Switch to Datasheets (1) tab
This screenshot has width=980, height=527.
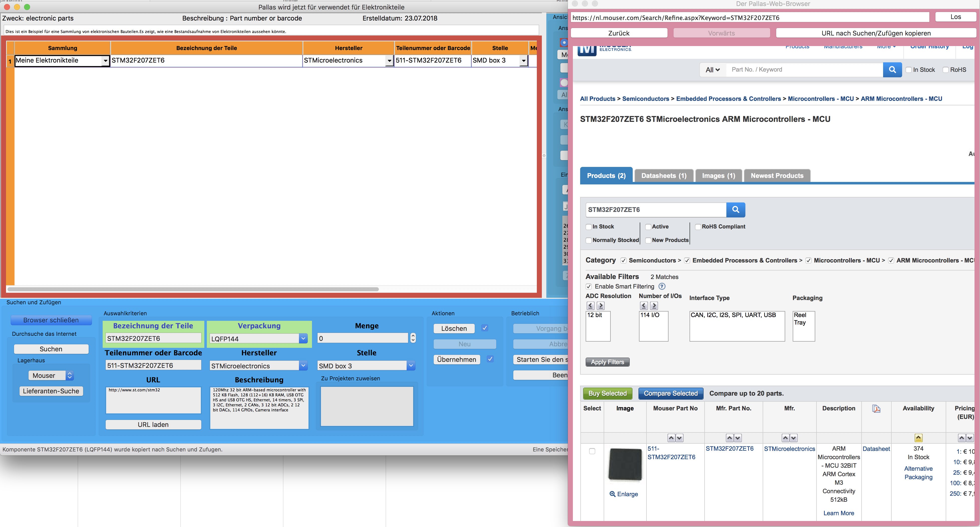click(x=664, y=176)
